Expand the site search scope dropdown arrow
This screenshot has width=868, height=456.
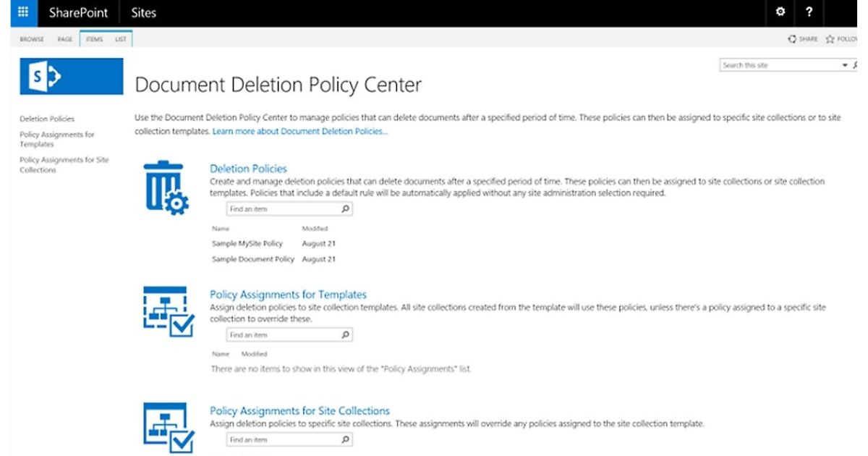(844, 65)
